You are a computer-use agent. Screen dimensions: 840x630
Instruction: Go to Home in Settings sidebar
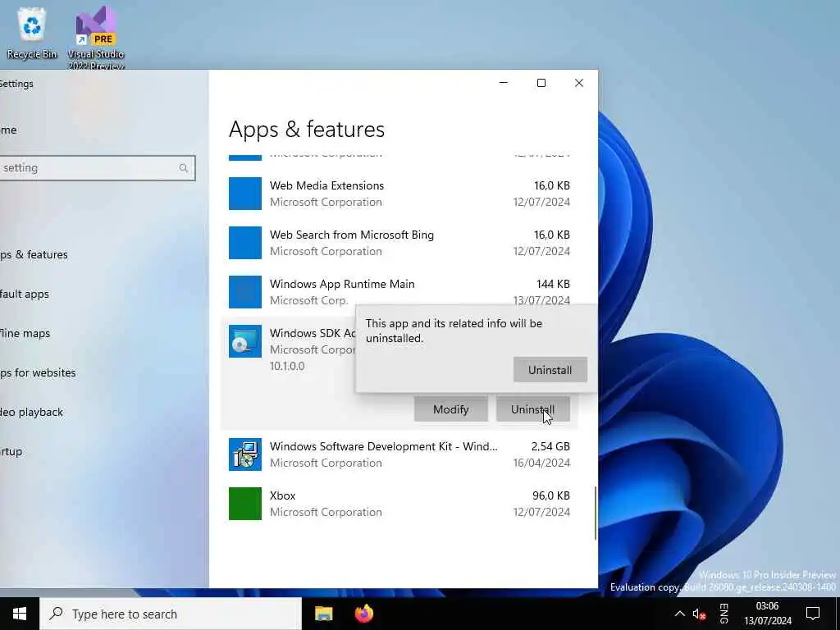point(8,130)
